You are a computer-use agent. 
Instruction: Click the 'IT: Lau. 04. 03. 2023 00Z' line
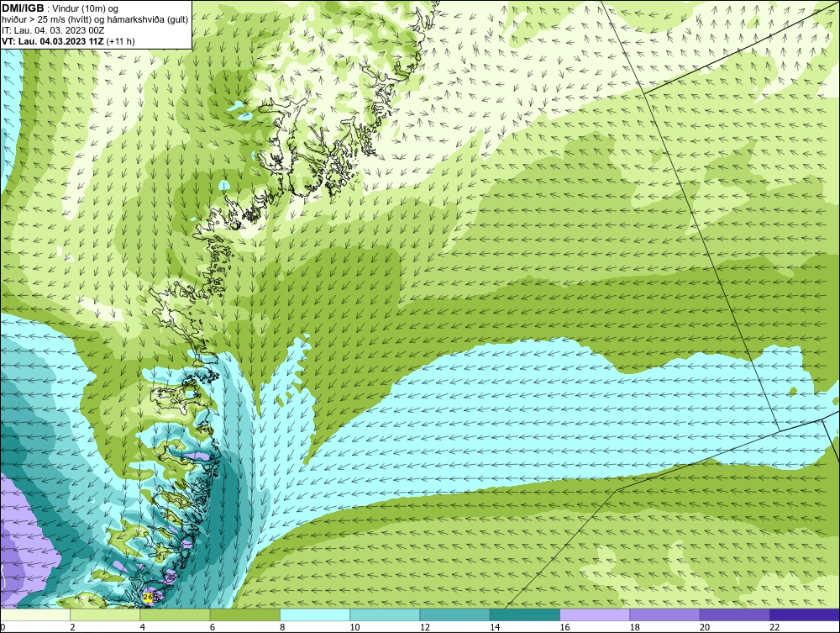(x=53, y=30)
